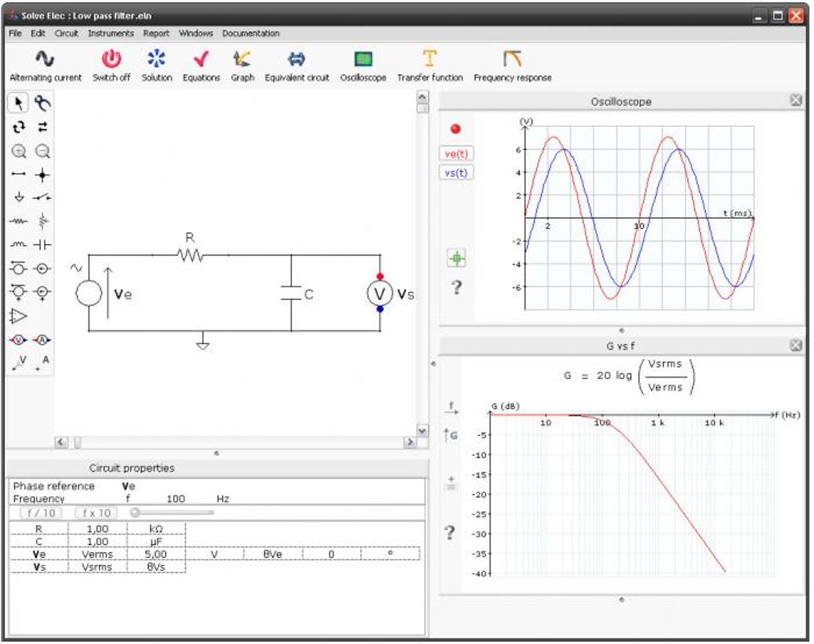Select the op-amp triangle tool
The image size is (814, 644).
pos(18,316)
